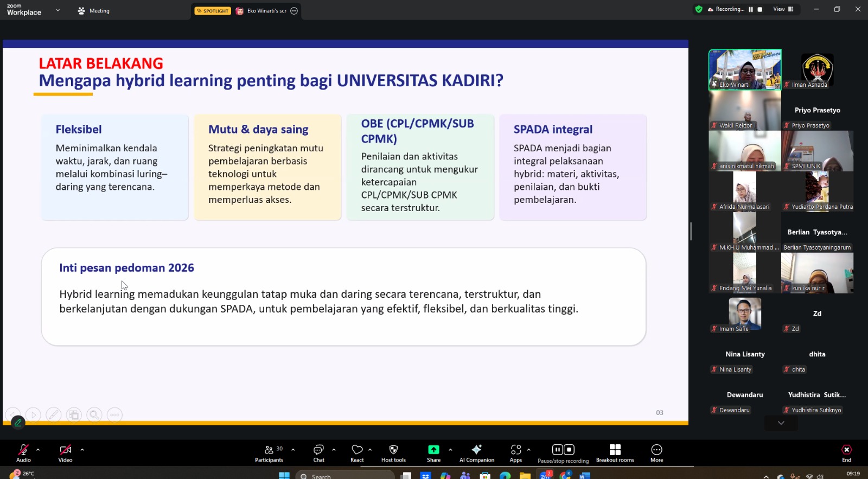
Task: Click the green Share screen button
Action: click(x=433, y=453)
